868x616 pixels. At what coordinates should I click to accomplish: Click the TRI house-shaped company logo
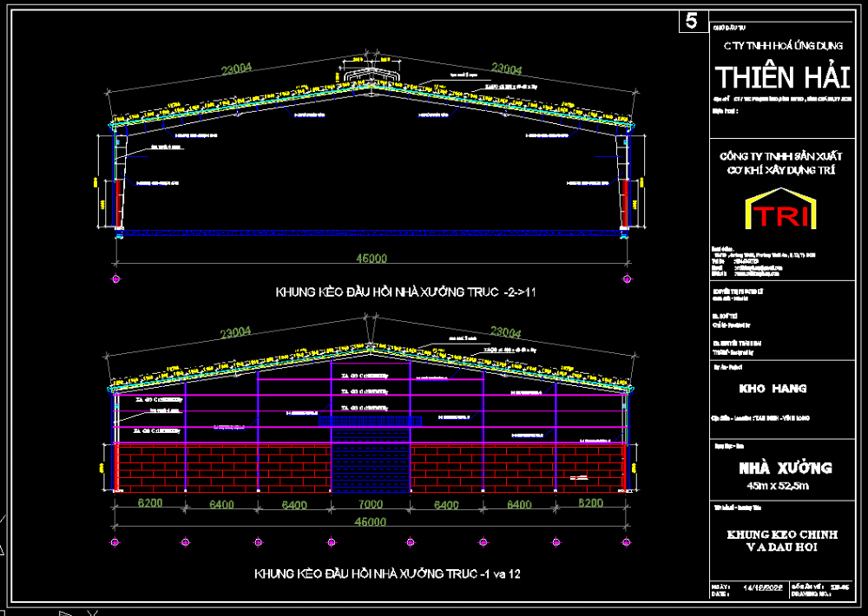[781, 208]
